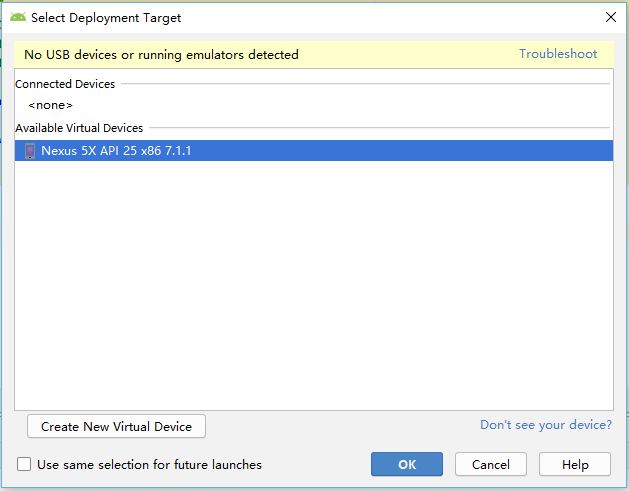Click the Connected Devices section header
The height and width of the screenshot is (491, 629).
click(65, 84)
